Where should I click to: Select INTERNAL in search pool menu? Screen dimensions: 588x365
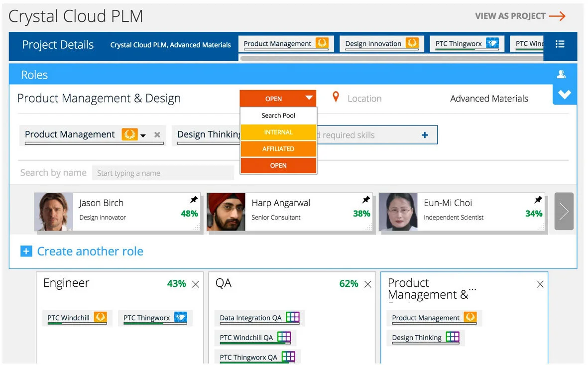278,132
